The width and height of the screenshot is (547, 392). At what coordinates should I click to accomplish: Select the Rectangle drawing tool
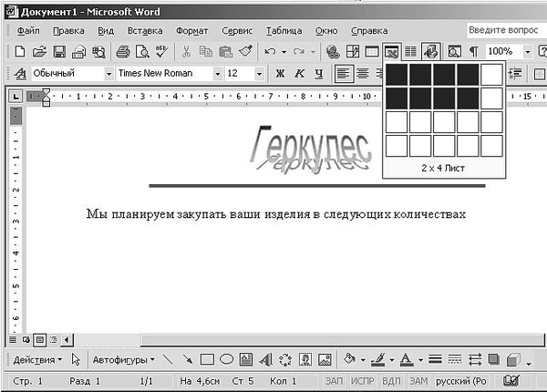(x=207, y=359)
